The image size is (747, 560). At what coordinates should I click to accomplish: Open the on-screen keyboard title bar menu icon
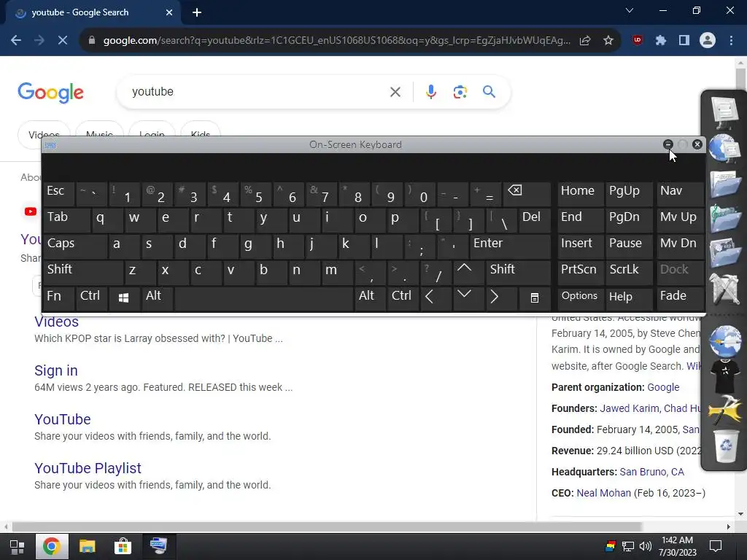coord(50,145)
